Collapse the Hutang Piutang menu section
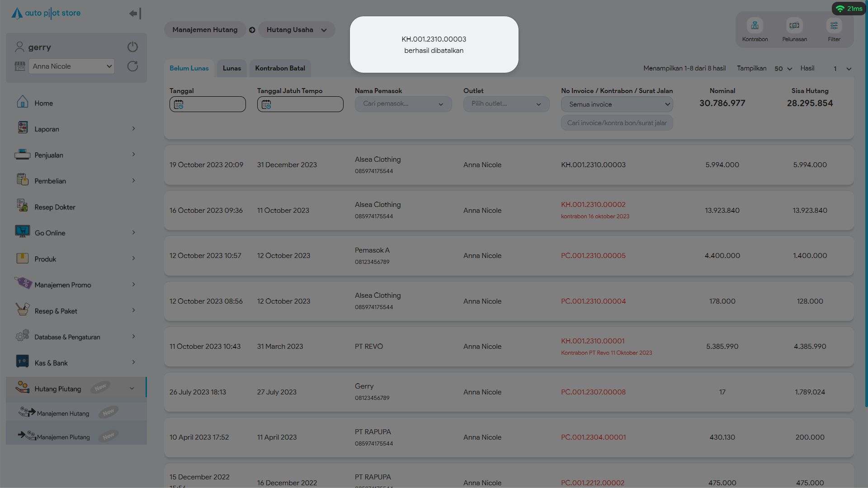Viewport: 868px width, 488px height. coord(132,389)
